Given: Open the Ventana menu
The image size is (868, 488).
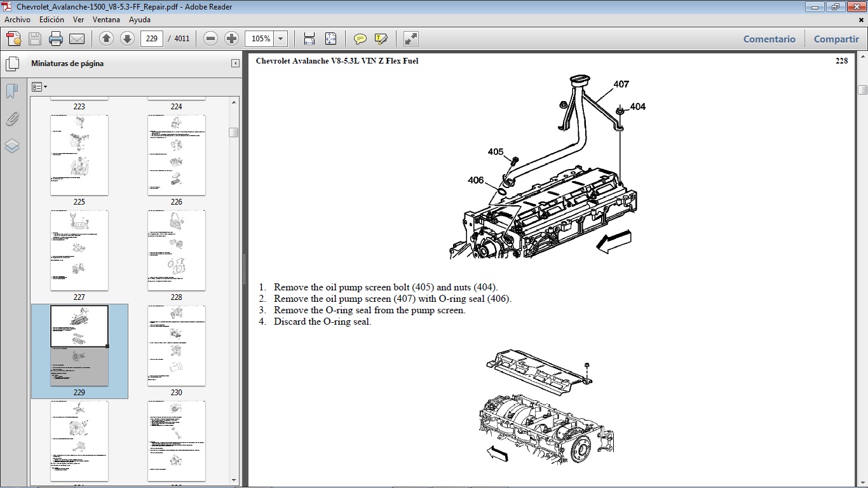Looking at the screenshot, I should [106, 20].
